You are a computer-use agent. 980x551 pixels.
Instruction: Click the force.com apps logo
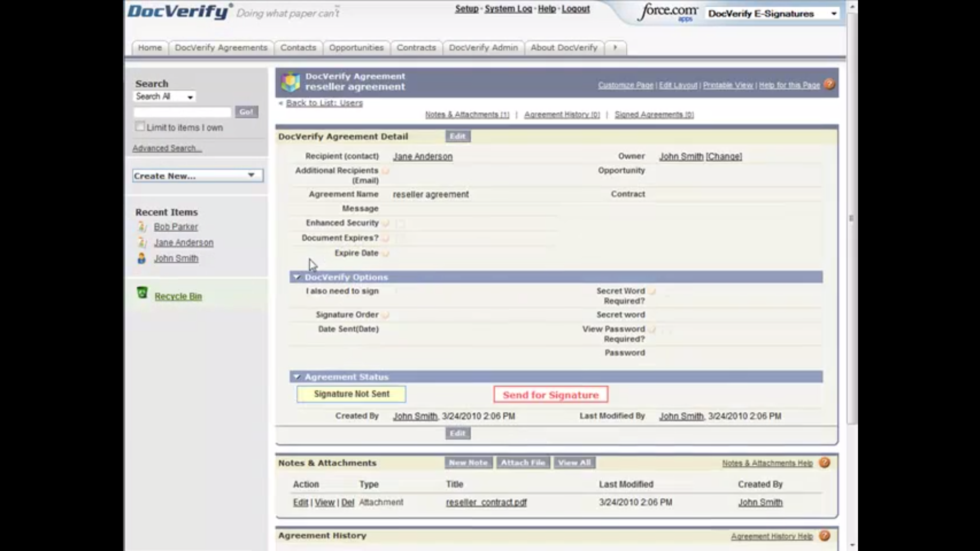click(667, 12)
